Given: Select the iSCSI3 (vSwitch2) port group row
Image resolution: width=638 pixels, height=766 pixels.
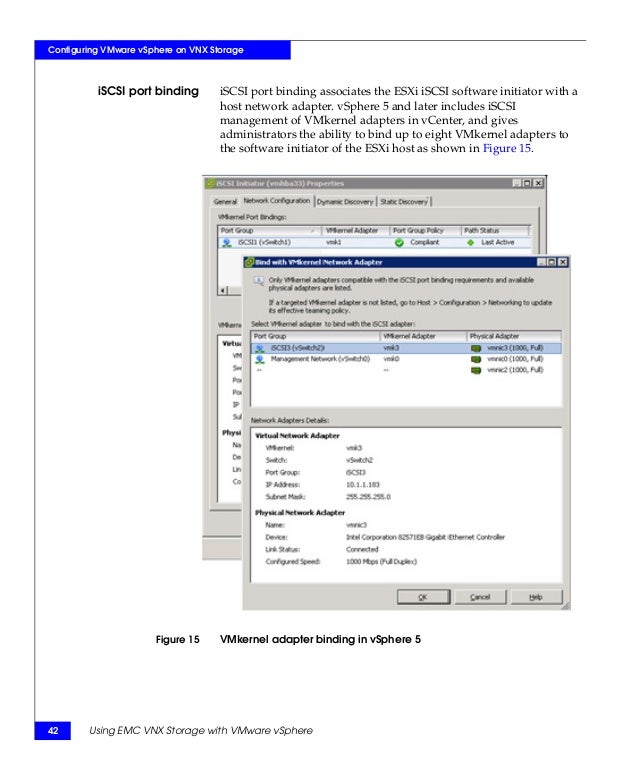Looking at the screenshot, I should coord(406,348).
